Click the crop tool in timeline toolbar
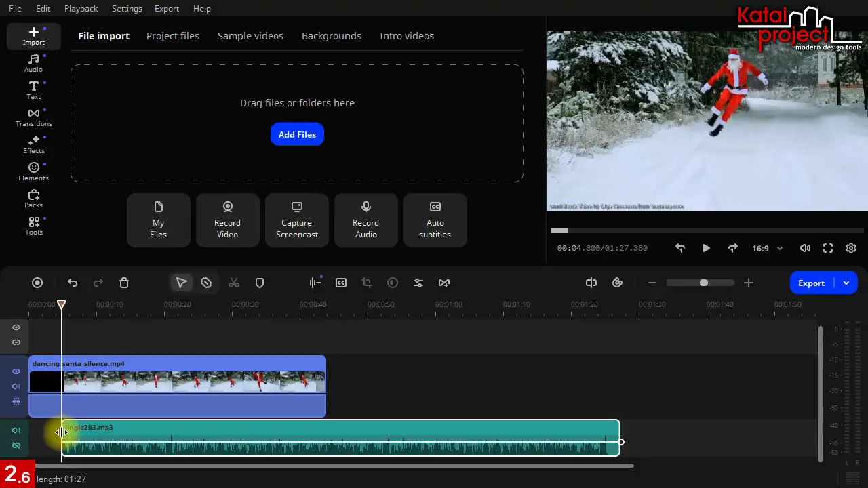Screen dimensions: 868x488 367,283
